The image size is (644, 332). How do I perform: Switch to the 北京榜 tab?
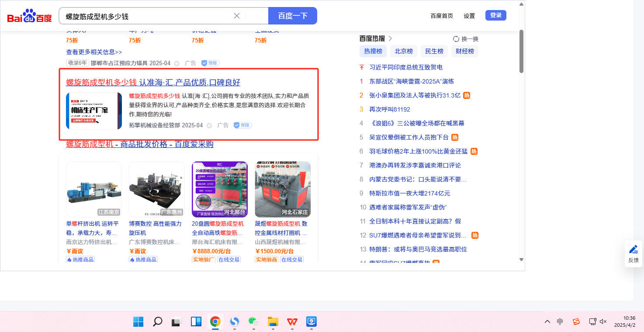pyautogui.click(x=403, y=51)
